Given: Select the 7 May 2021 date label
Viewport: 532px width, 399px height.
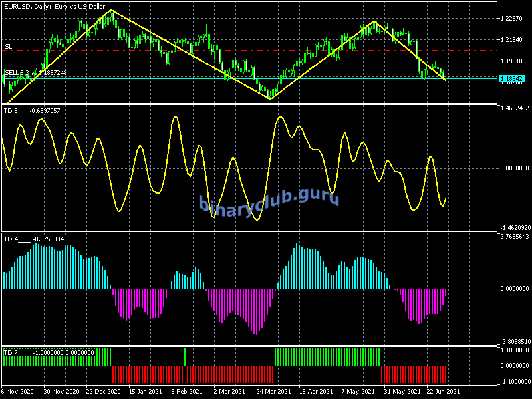Looking at the screenshot, I should click(x=356, y=391).
